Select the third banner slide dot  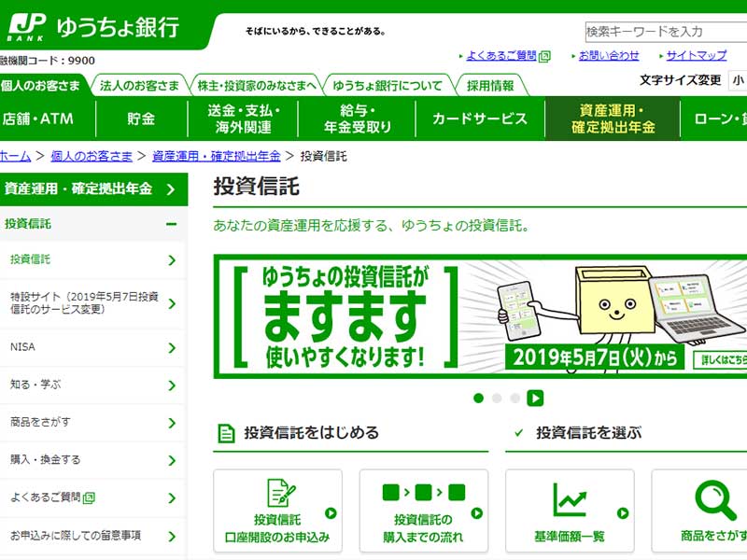pyautogui.click(x=515, y=399)
